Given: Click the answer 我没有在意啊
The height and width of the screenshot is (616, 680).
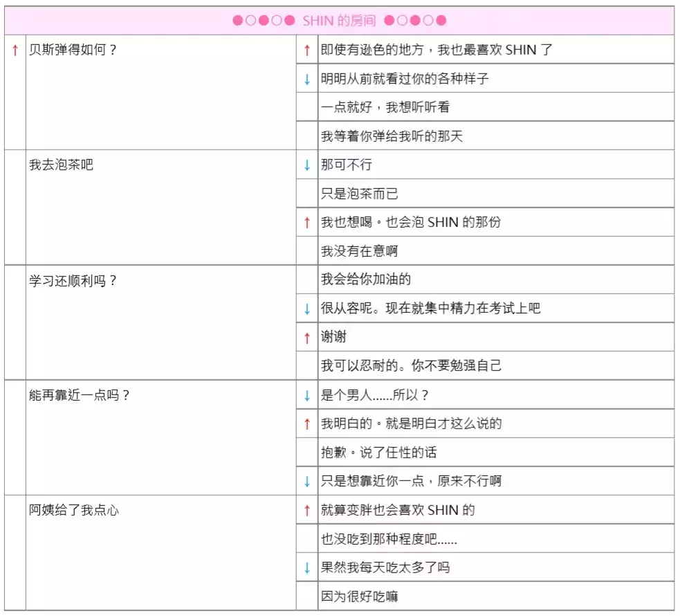Looking at the screenshot, I should click(360, 251).
